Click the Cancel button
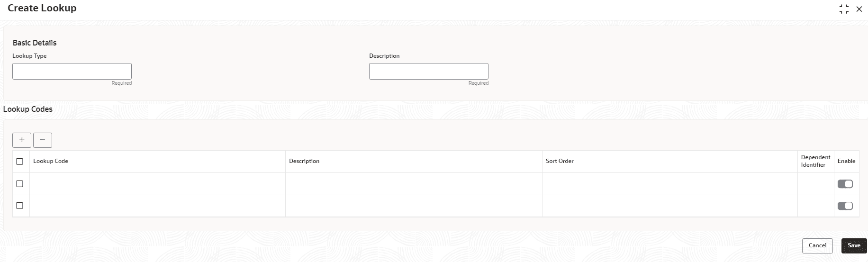This screenshot has width=868, height=262. coord(817,245)
